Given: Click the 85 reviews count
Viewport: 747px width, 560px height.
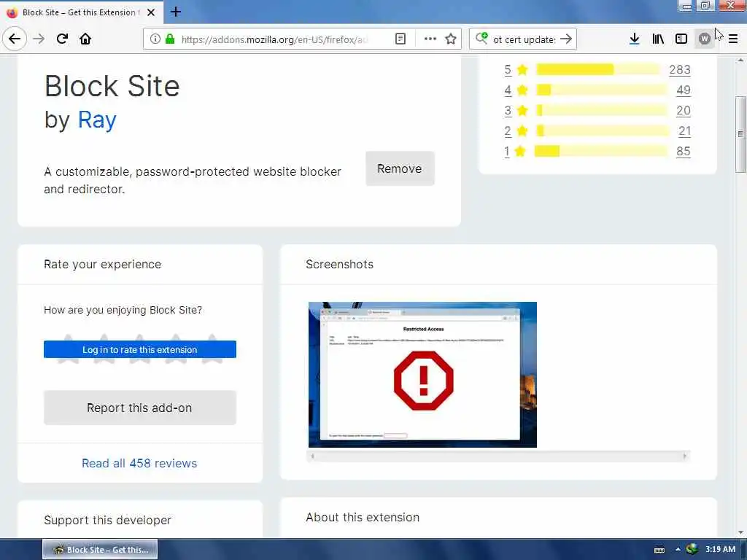Looking at the screenshot, I should tap(684, 152).
